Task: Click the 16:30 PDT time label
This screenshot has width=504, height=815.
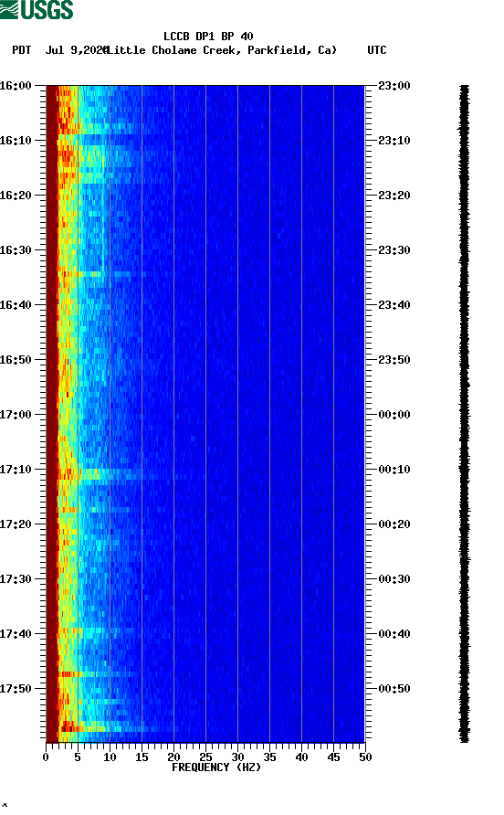Action: [x=16, y=250]
